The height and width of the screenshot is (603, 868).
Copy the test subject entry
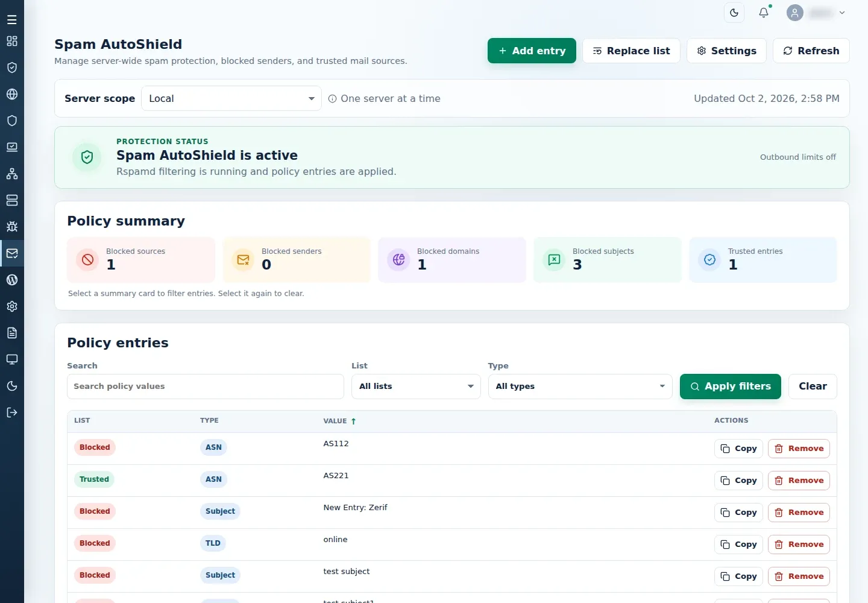739,576
